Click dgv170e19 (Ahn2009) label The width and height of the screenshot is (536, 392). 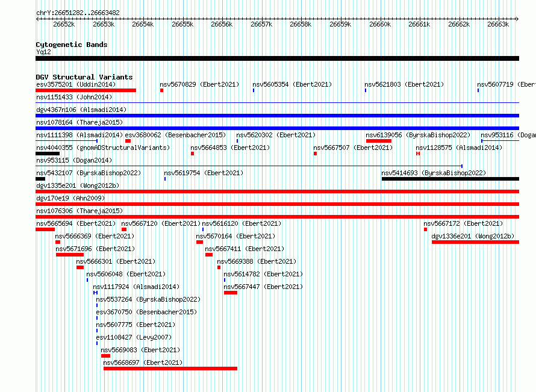click(70, 198)
